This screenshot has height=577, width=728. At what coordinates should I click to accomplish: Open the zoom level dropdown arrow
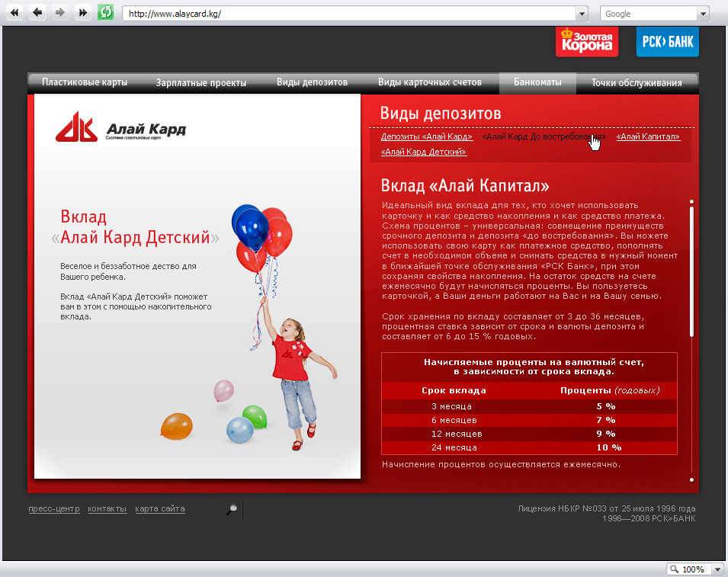pyautogui.click(x=718, y=569)
